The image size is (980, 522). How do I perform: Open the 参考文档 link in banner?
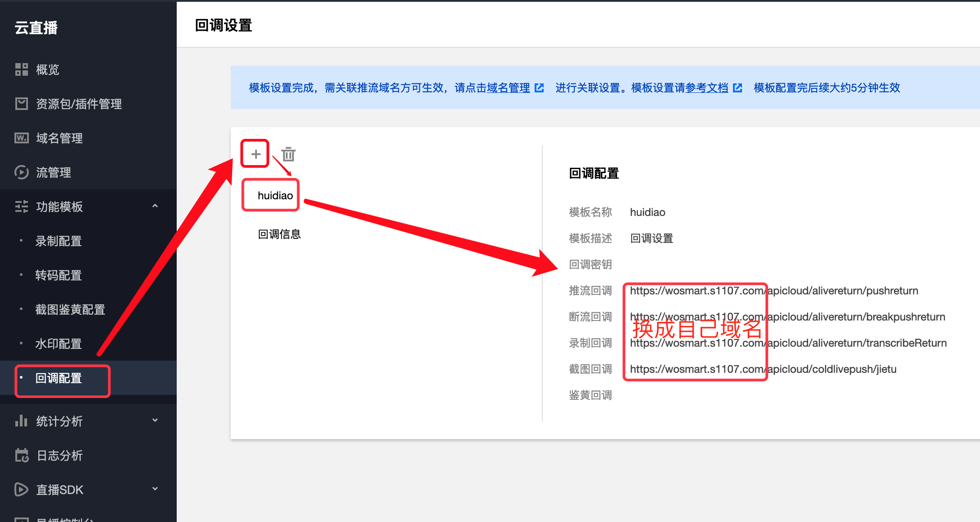pyautogui.click(x=706, y=88)
